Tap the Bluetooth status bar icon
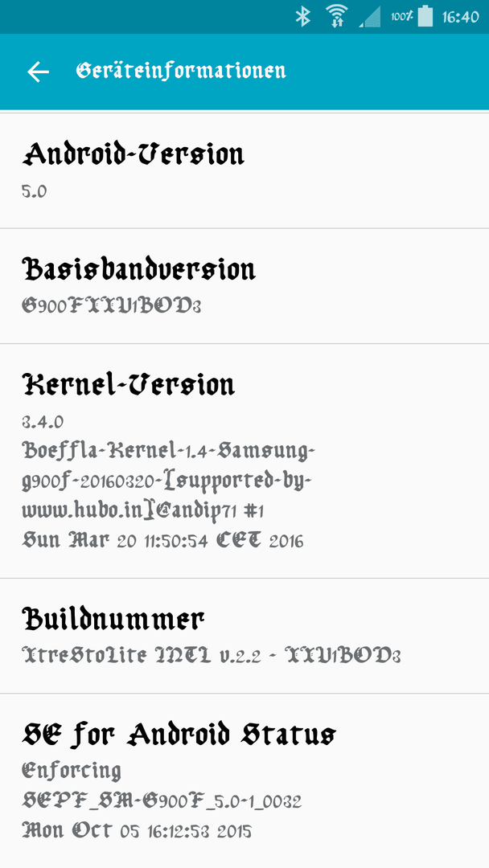 click(303, 16)
